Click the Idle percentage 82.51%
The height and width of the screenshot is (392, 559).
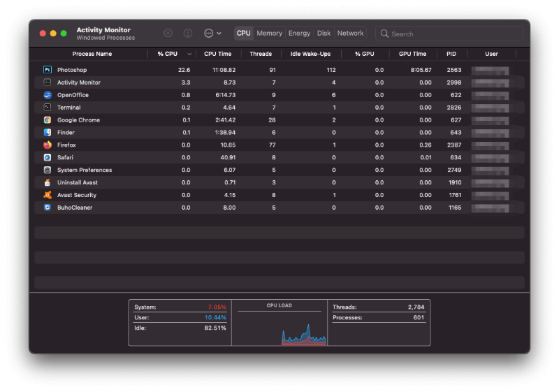[215, 328]
